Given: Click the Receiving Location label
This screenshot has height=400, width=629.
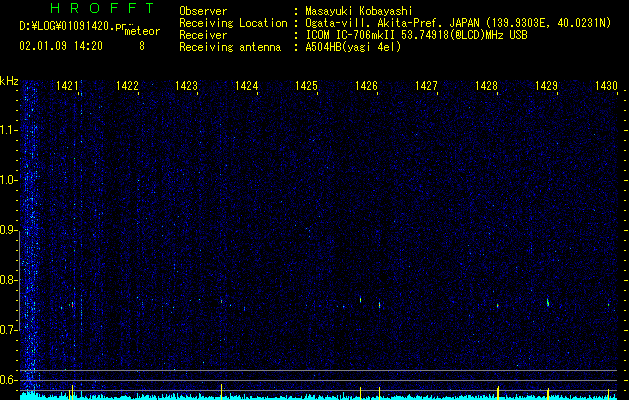Looking at the screenshot, I should [x=233, y=23].
